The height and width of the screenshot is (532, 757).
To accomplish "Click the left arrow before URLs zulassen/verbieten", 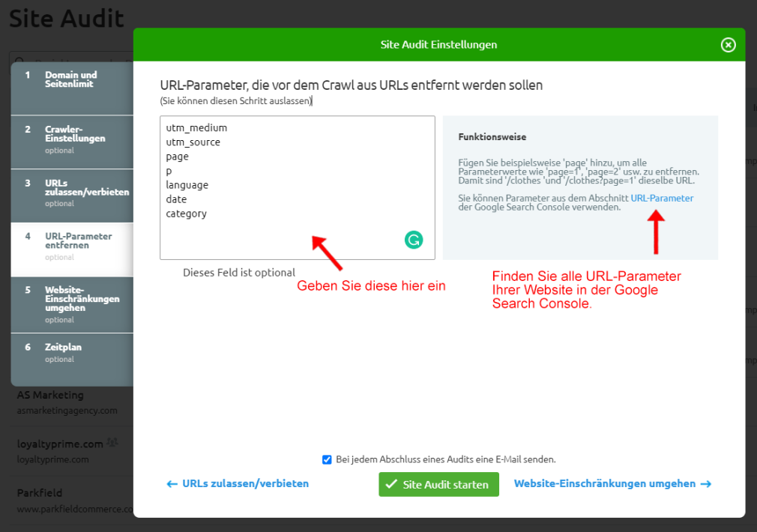I will coord(172,484).
